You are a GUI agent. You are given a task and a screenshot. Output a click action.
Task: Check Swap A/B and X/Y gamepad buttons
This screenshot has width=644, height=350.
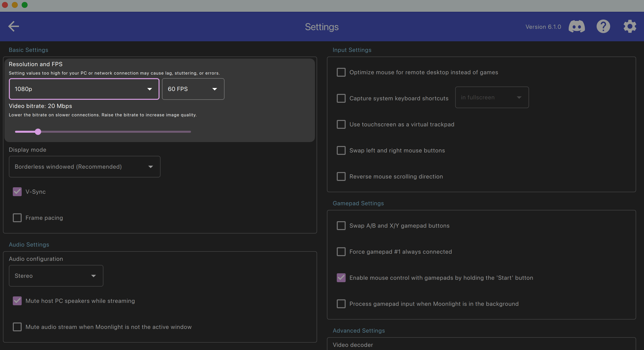click(x=341, y=226)
